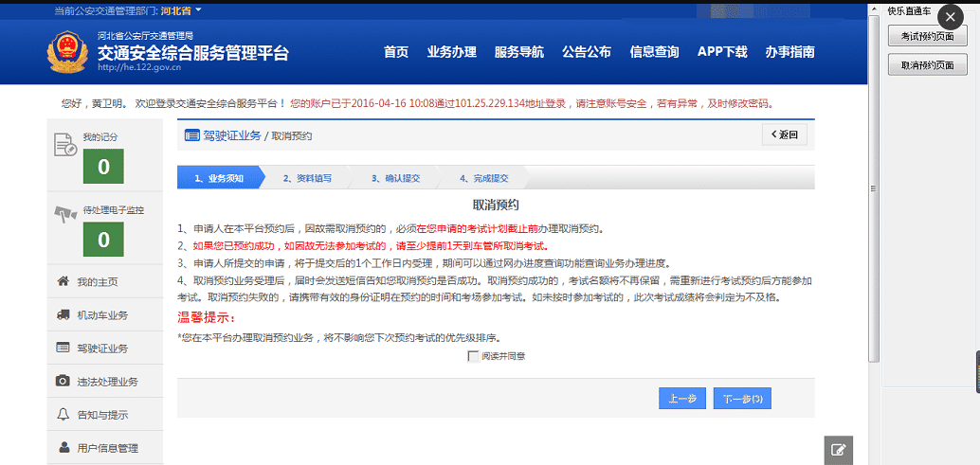Viewport: 980px width, 465px height.
Task: Click the 我的记分 score icon
Action: 65,144
